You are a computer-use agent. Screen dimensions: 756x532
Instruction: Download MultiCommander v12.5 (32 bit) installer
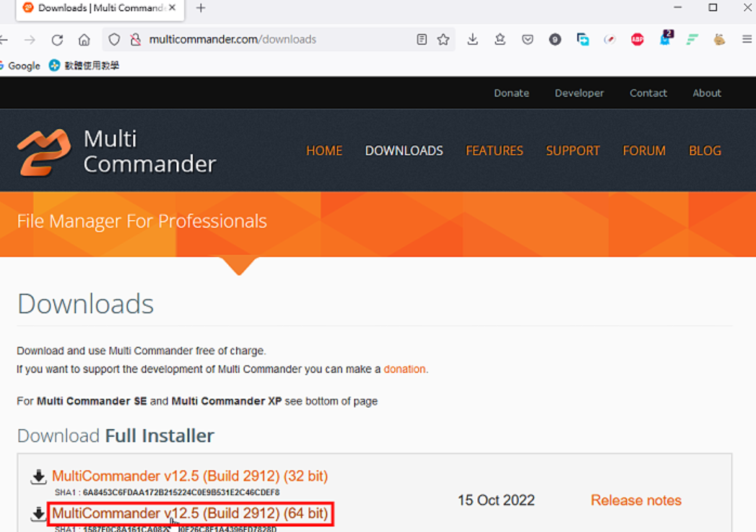click(190, 476)
